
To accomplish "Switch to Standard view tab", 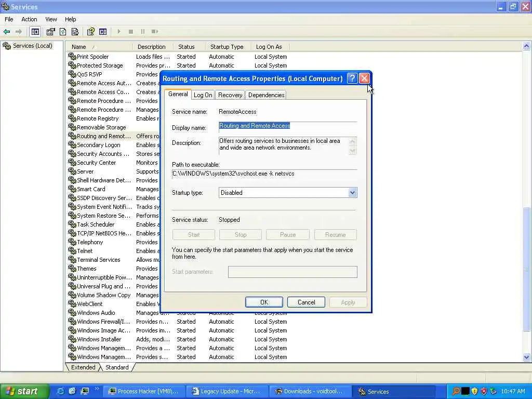I will point(117,367).
